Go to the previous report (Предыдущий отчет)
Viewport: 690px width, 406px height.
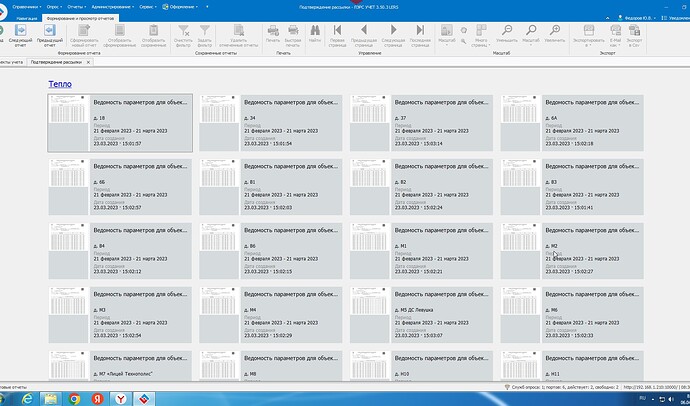click(50, 35)
